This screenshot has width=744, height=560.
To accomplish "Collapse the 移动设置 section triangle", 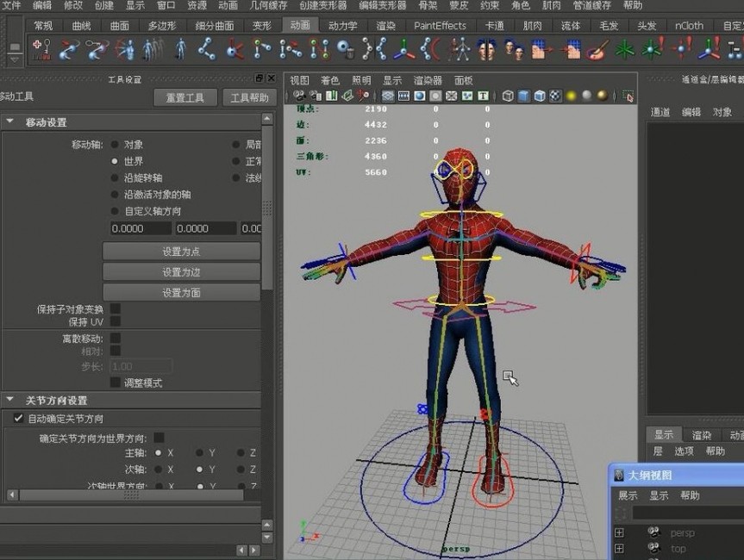I will 9,121.
